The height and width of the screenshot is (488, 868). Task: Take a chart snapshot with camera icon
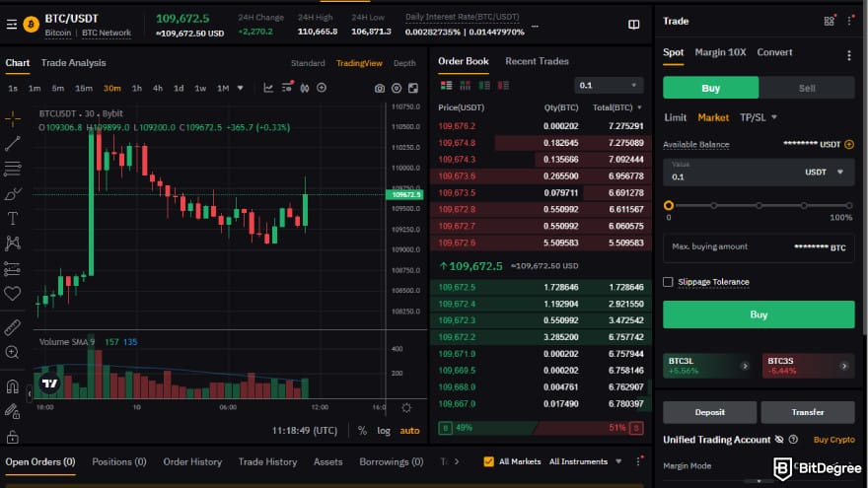coord(379,89)
